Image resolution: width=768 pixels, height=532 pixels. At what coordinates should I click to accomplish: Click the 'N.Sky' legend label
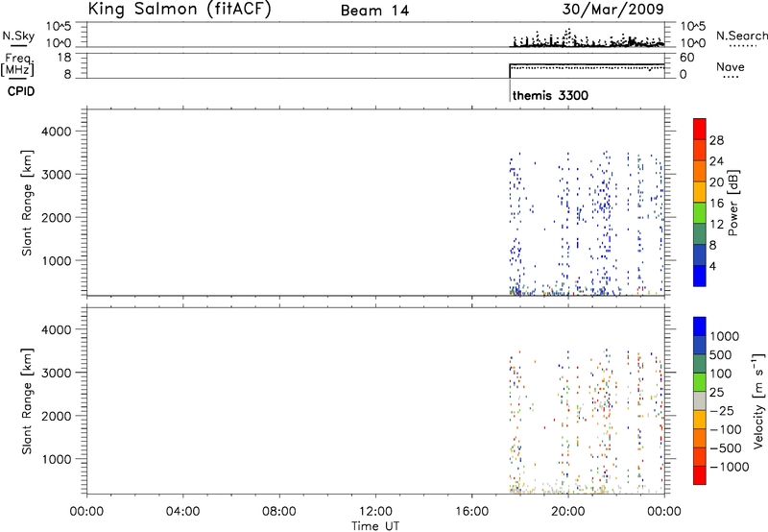(x=18, y=36)
